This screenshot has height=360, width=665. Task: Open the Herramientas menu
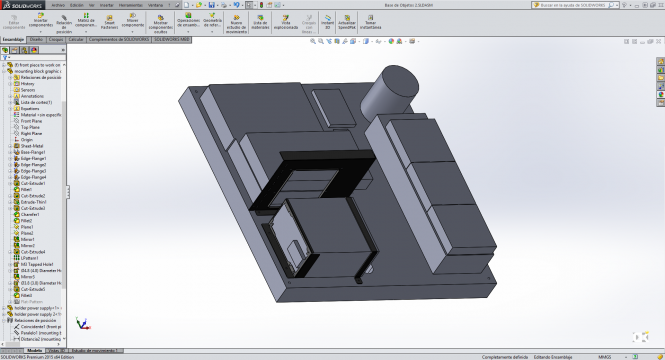pyautogui.click(x=131, y=5)
